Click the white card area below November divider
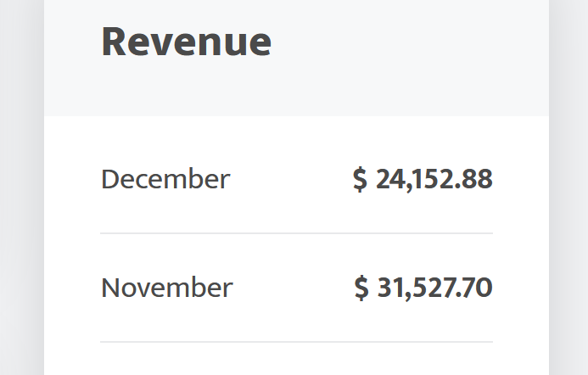Image resolution: width=588 pixels, height=375 pixels. [296, 360]
